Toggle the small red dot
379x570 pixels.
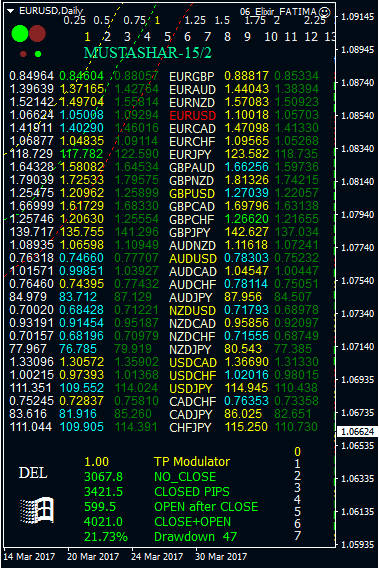point(23,54)
